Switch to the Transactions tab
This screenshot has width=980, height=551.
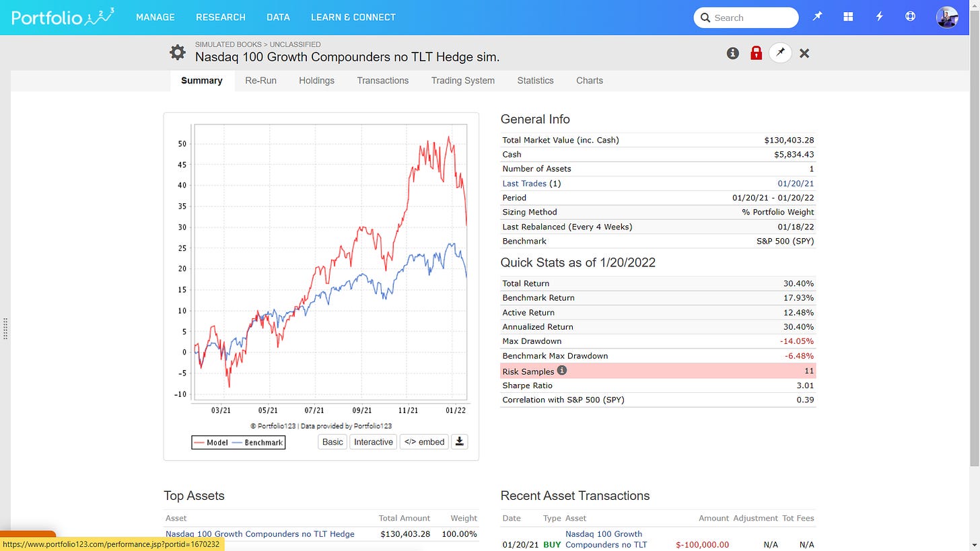coord(383,80)
